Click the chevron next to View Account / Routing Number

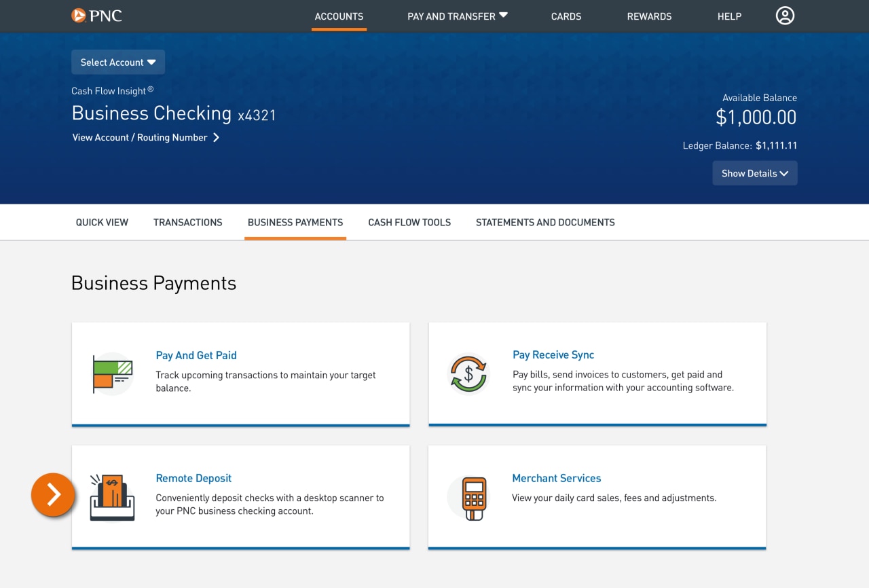point(216,137)
